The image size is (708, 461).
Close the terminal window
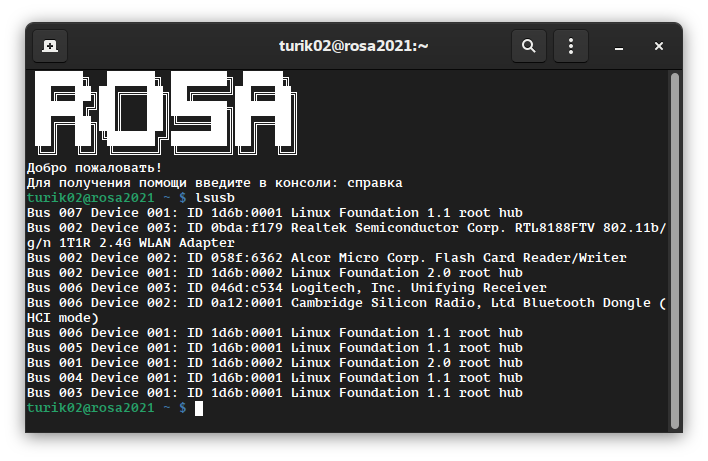coord(659,46)
